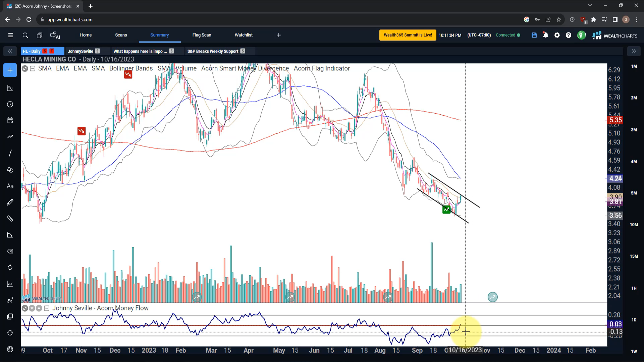Select the 5M timeframe
Image resolution: width=644 pixels, height=362 pixels.
634,193
